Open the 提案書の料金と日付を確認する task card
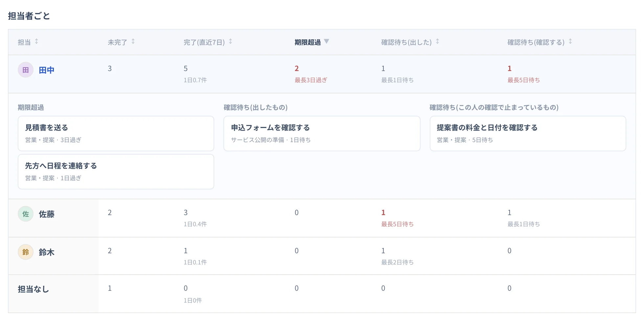 [528, 134]
